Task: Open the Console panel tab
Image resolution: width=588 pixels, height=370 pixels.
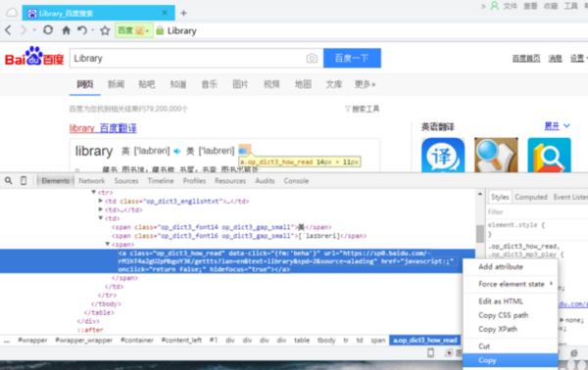Action: coord(296,181)
